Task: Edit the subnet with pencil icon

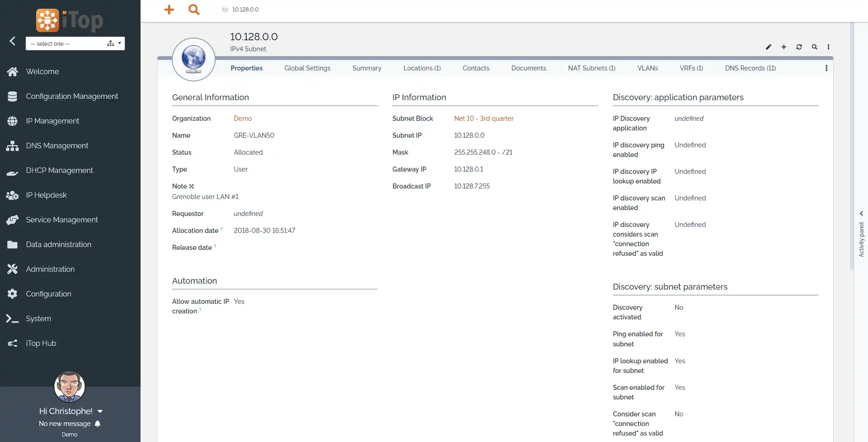Action: pos(769,47)
